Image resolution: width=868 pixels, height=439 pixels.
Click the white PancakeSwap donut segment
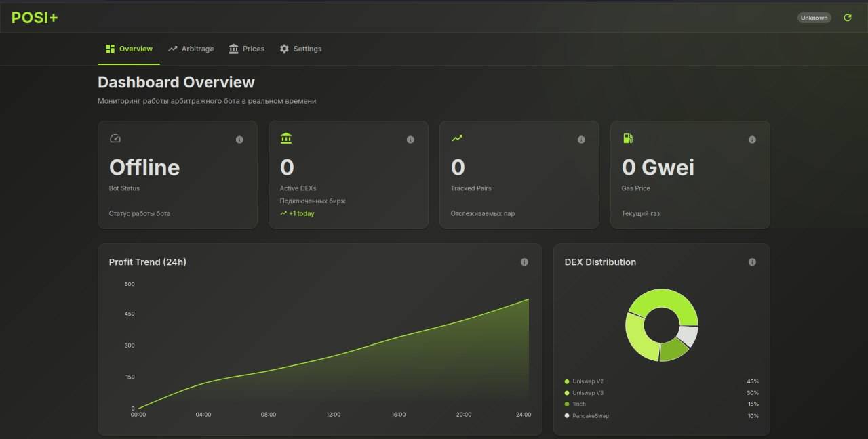(x=690, y=336)
